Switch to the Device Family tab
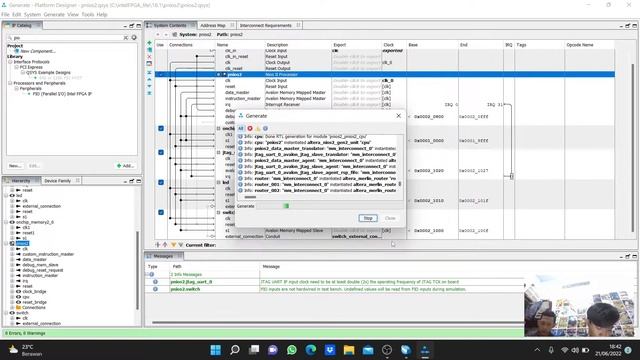 [57, 180]
